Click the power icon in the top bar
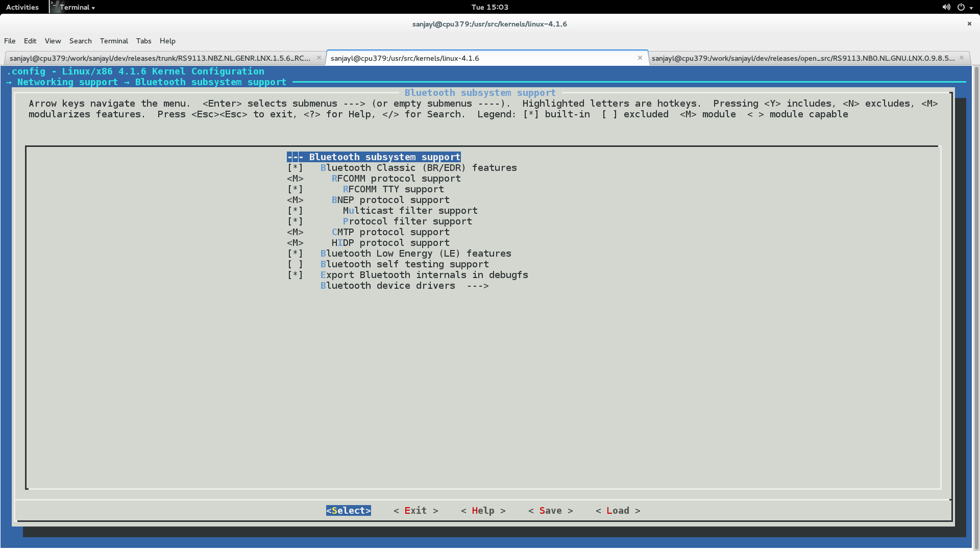980x551 pixels. (962, 7)
